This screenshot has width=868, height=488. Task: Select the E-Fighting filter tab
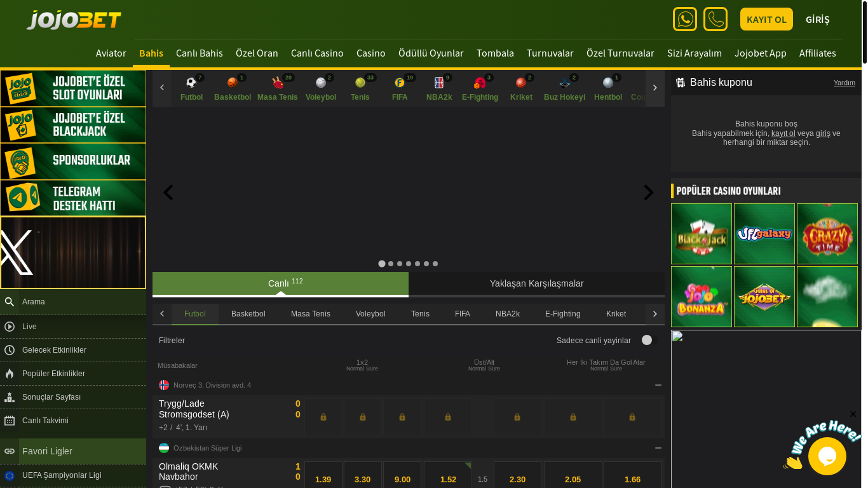563,314
